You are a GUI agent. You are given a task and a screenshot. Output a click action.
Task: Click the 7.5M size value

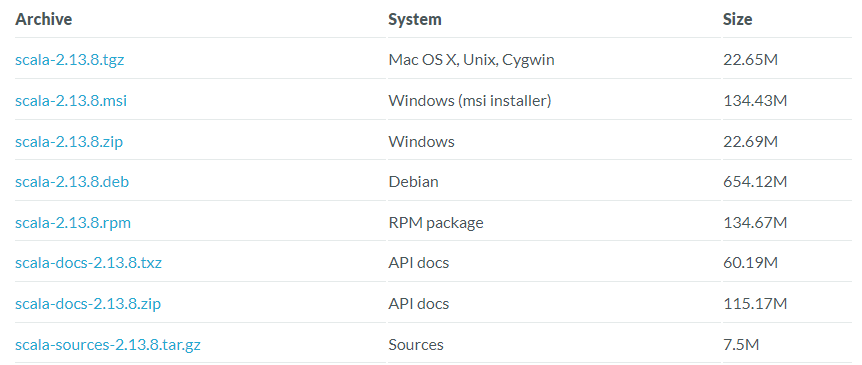point(741,345)
